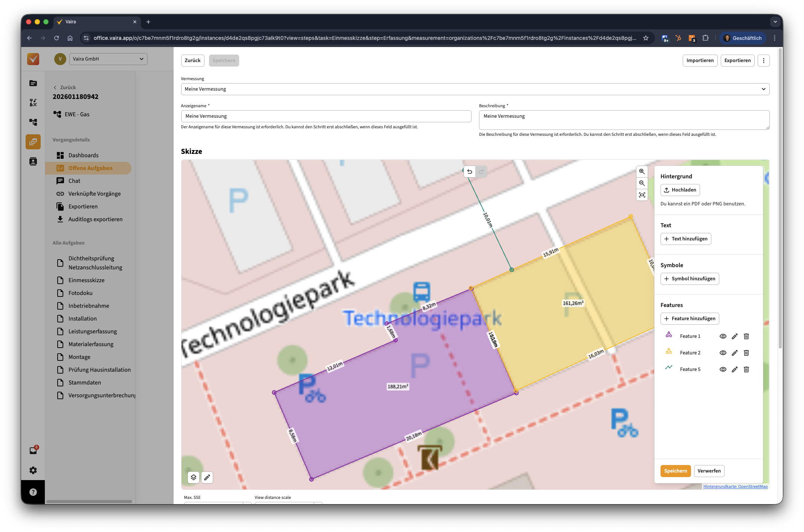Open the three-dot more options menu
The width and height of the screenshot is (804, 532).
pos(763,61)
